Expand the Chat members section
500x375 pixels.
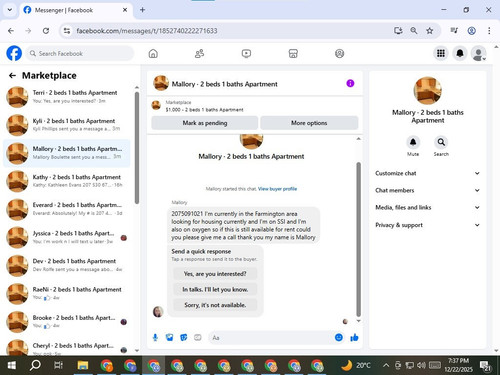tap(428, 190)
